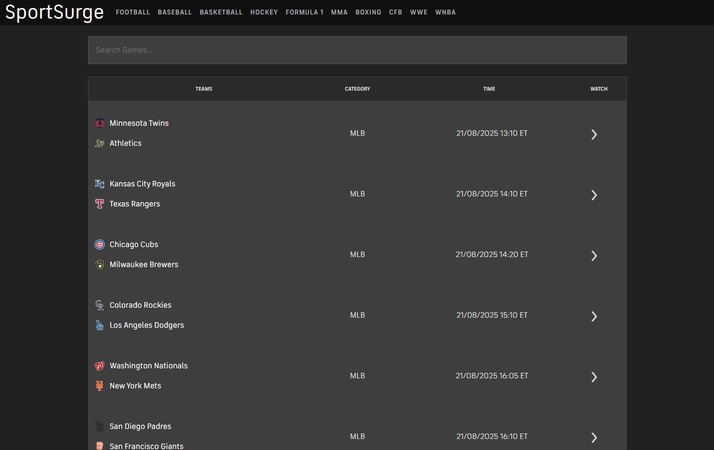This screenshot has width=714, height=450.
Task: Open watch arrow for Royals vs Rangers
Action: (594, 195)
